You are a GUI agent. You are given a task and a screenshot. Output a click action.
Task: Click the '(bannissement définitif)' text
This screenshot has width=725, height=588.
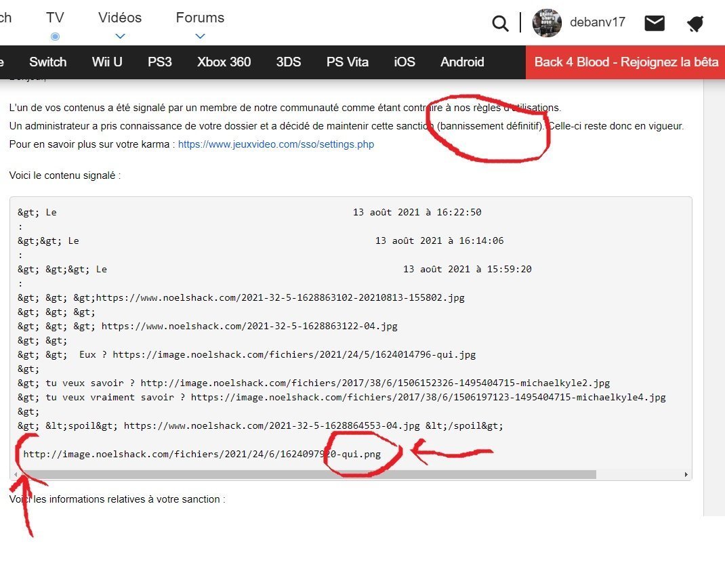491,126
